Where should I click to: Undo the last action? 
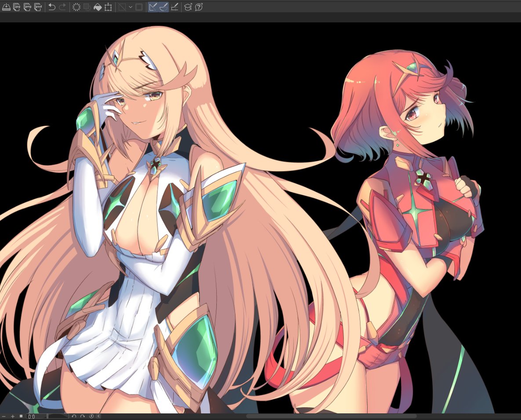click(51, 7)
